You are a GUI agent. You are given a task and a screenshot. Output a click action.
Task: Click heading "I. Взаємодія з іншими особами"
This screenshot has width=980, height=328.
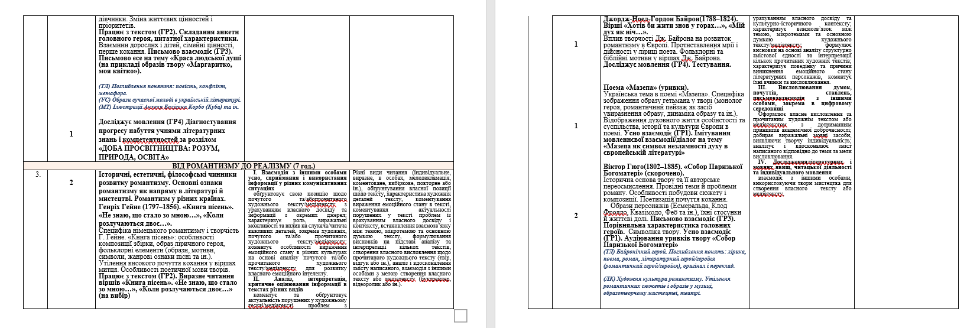[x=300, y=173]
